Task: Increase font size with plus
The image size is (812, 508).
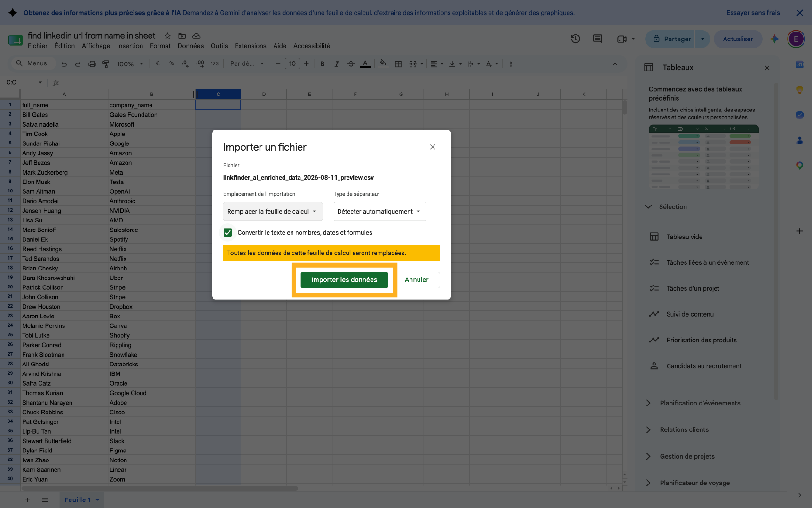Action: point(307,64)
